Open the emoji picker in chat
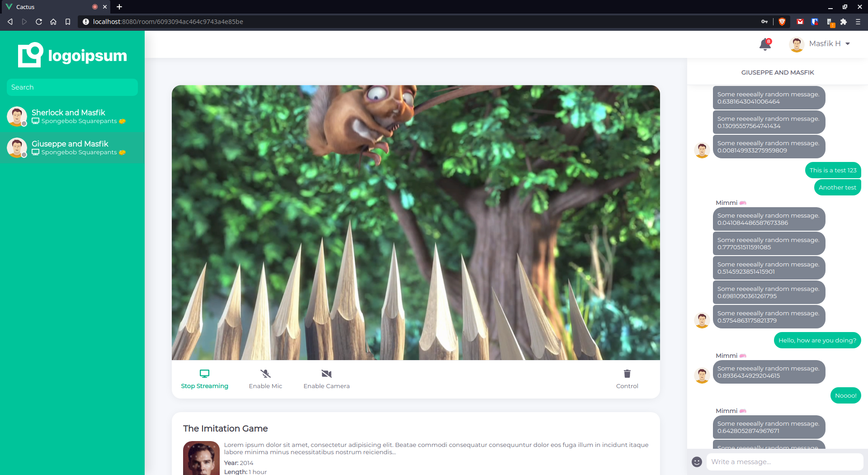This screenshot has width=868, height=475. coord(697,462)
